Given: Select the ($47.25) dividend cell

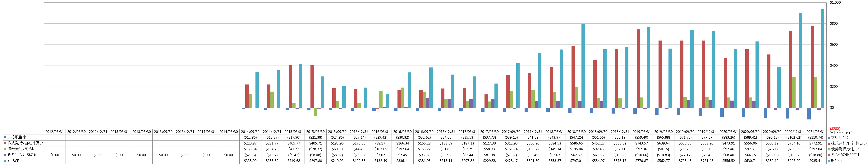Looking at the screenshot, I should [x=576, y=137].
